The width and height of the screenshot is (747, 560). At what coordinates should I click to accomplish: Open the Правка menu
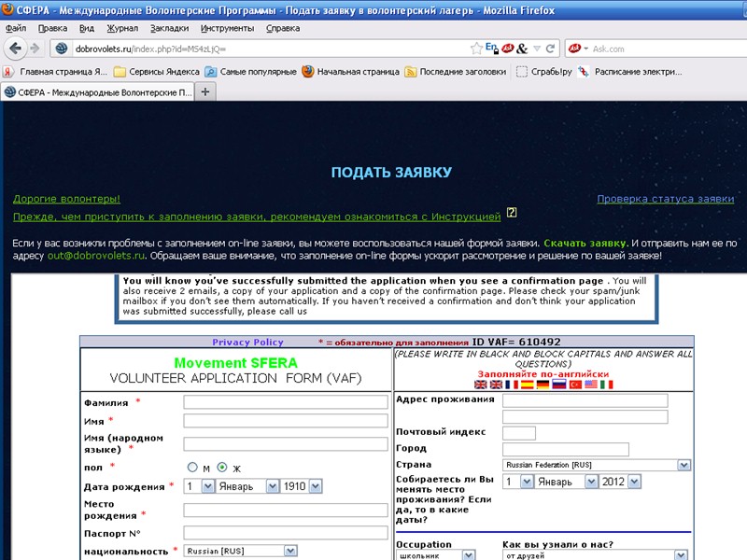(x=52, y=28)
